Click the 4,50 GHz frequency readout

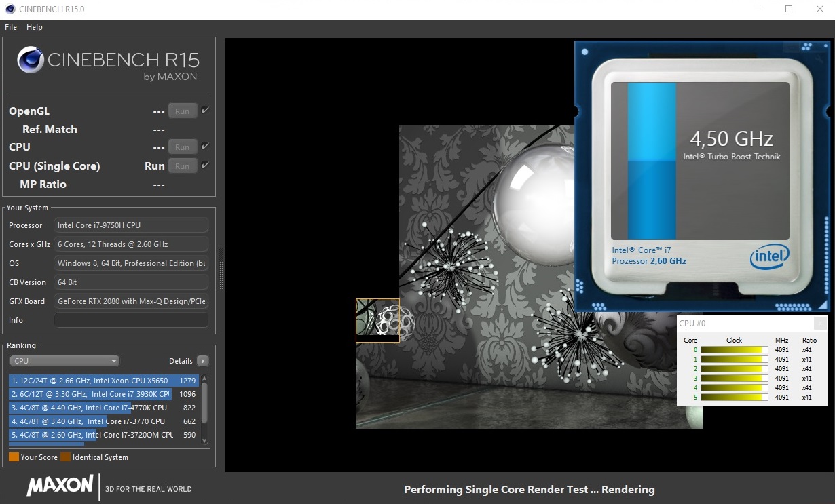click(732, 139)
